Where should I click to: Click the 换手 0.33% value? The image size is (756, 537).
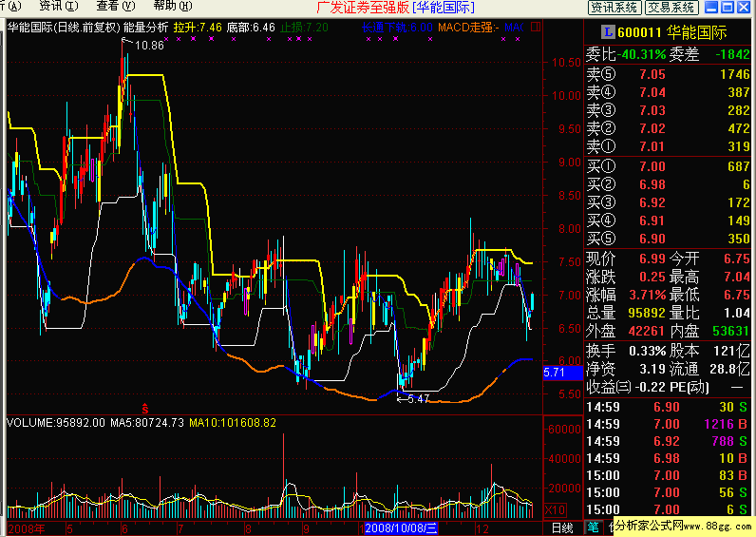(648, 351)
